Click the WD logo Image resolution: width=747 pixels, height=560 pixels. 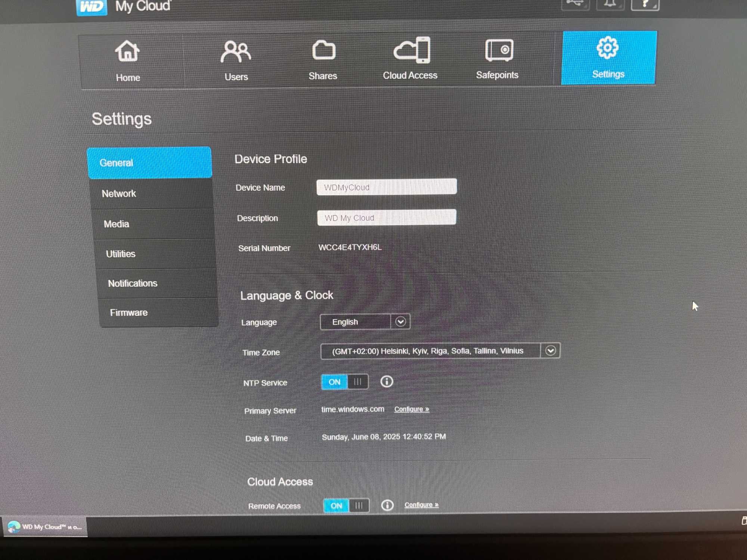click(92, 7)
